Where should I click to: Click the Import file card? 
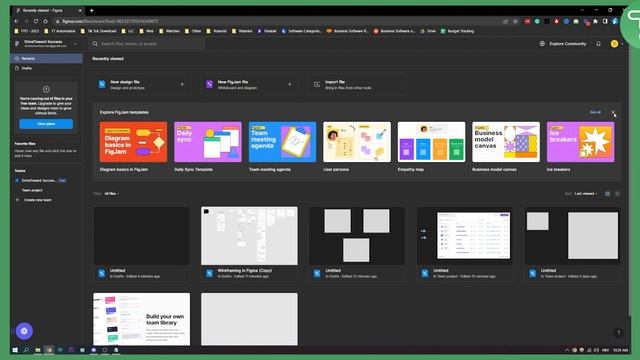(357, 84)
